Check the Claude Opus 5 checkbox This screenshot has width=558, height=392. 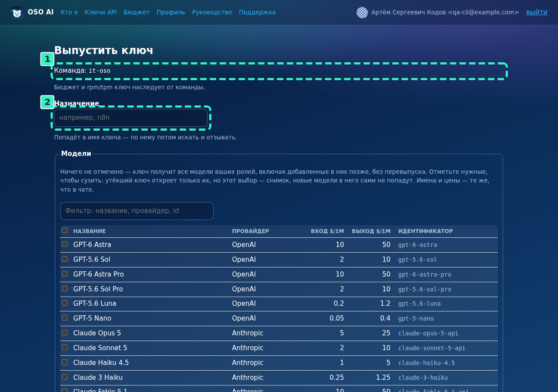[65, 333]
